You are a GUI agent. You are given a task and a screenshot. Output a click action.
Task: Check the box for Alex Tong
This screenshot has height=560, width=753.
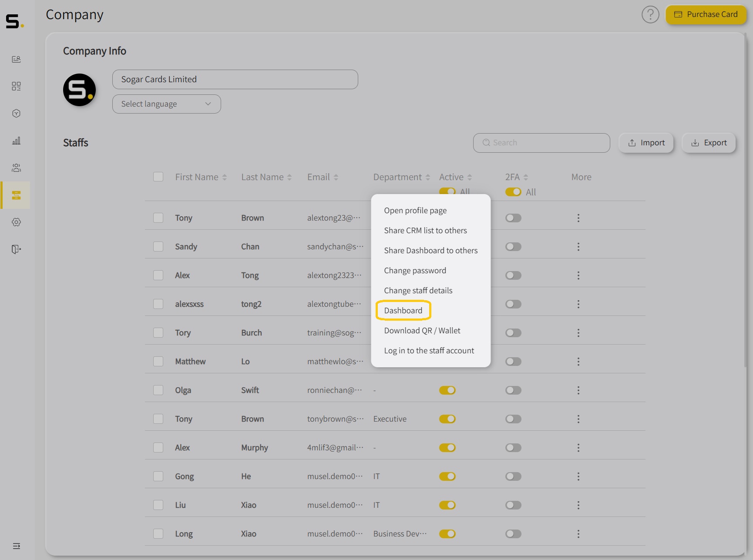pyautogui.click(x=158, y=275)
